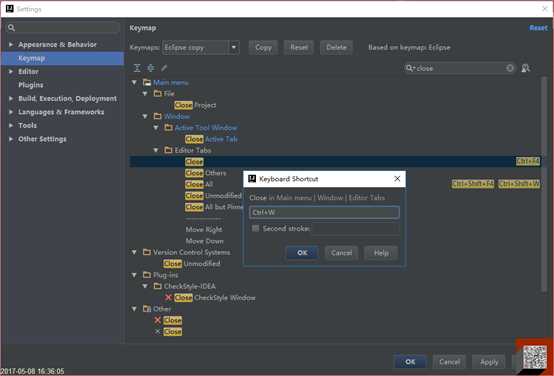Collapse the File node arrow
Image resolution: width=554 pixels, height=376 pixels.
coord(145,94)
